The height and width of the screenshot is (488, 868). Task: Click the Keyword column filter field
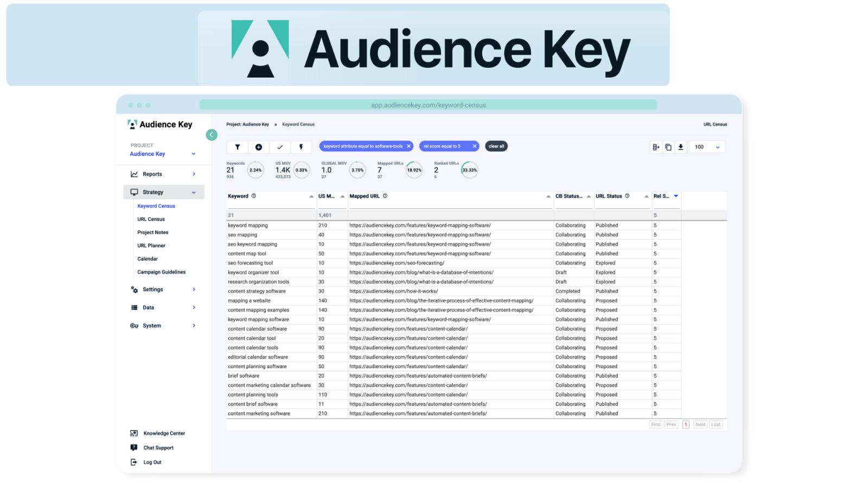[x=271, y=204]
